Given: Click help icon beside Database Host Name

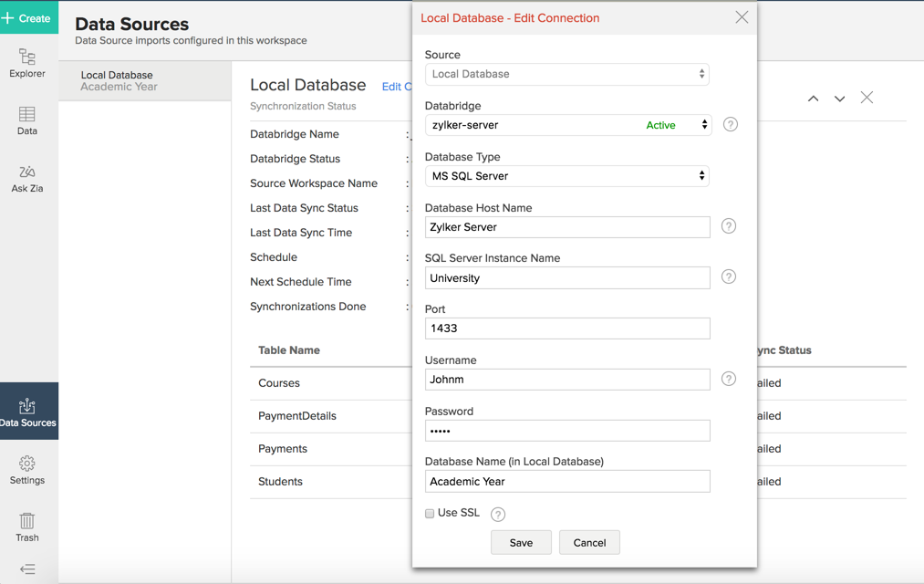Looking at the screenshot, I should click(x=729, y=226).
